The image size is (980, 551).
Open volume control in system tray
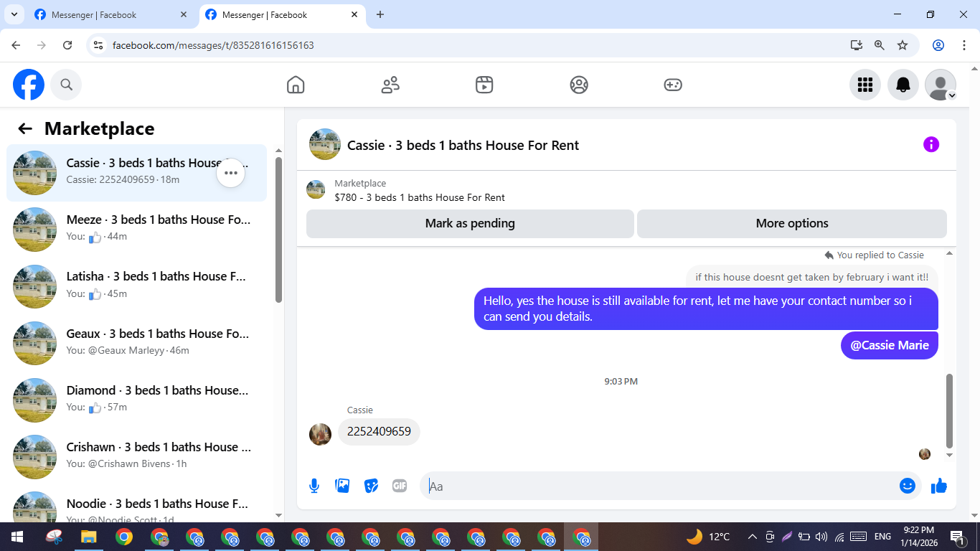coord(821,537)
